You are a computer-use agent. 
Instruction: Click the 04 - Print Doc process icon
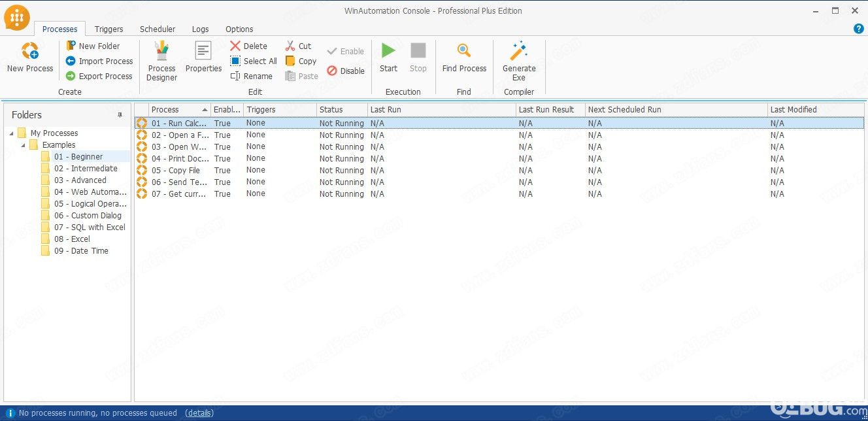(141, 158)
